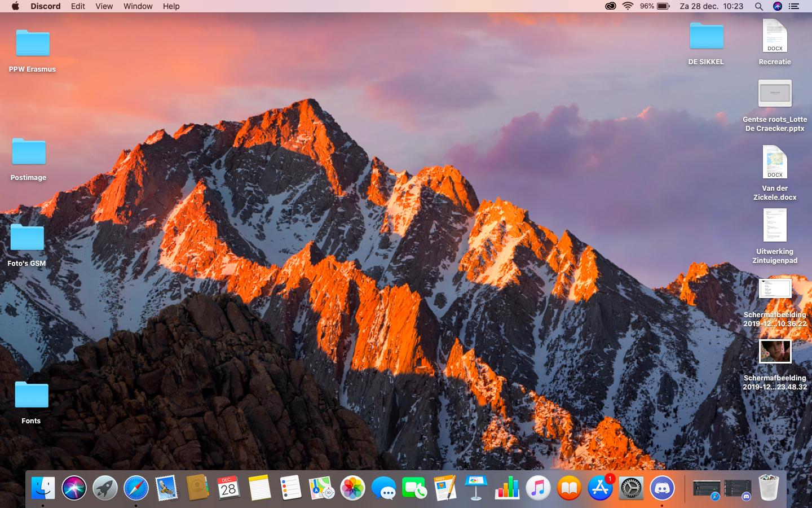Screen dimensions: 812x508
Task: Select the DE SIKKEL folder
Action: [706, 44]
